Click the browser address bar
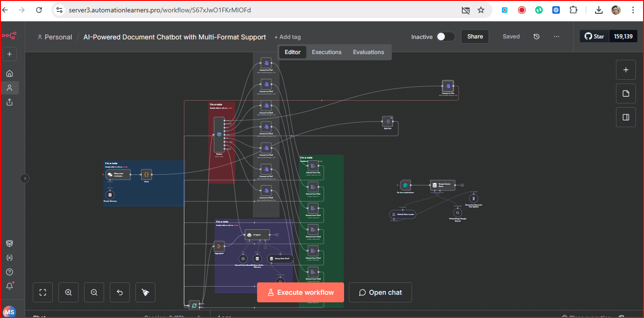 257,10
